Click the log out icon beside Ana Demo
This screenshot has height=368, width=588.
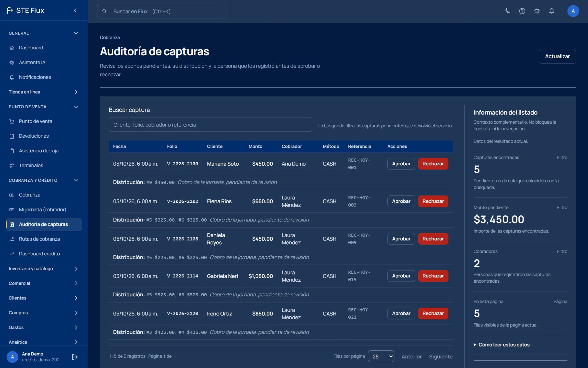coord(75,357)
